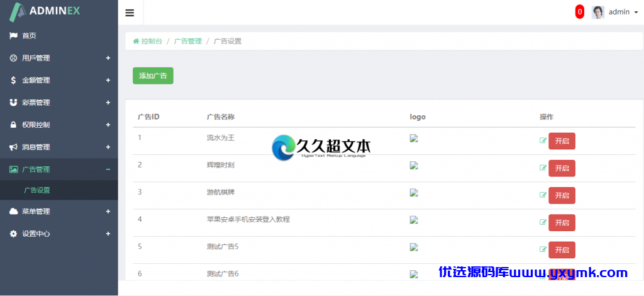Click the face icon beside 用户管理
This screenshot has height=296, width=644.
coord(13,58)
